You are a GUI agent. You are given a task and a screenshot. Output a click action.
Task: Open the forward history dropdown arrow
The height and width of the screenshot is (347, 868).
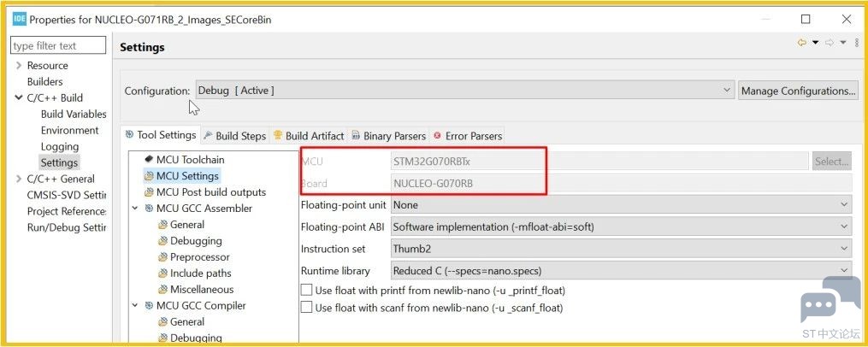click(843, 43)
